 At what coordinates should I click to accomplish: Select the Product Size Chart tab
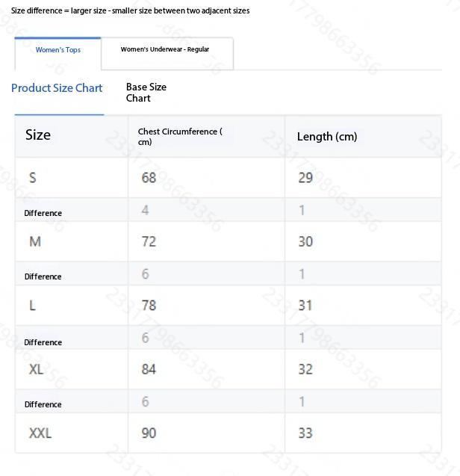pos(57,88)
